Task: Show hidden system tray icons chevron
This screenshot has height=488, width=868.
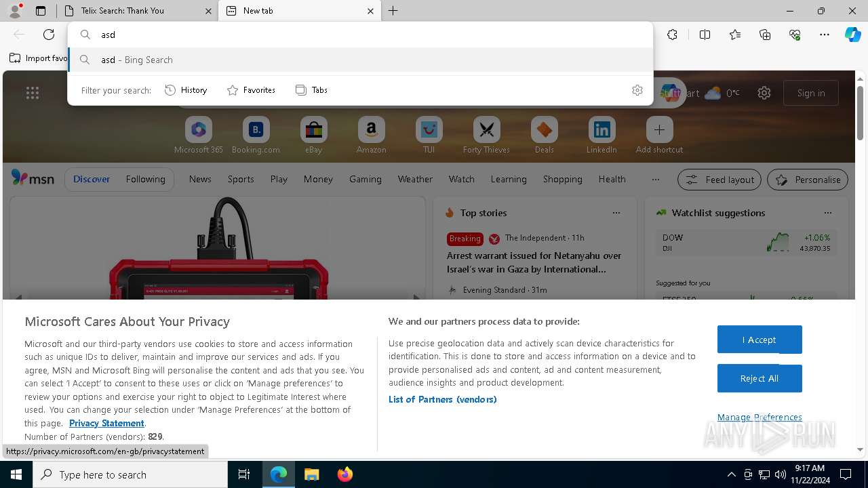Action: [731, 474]
